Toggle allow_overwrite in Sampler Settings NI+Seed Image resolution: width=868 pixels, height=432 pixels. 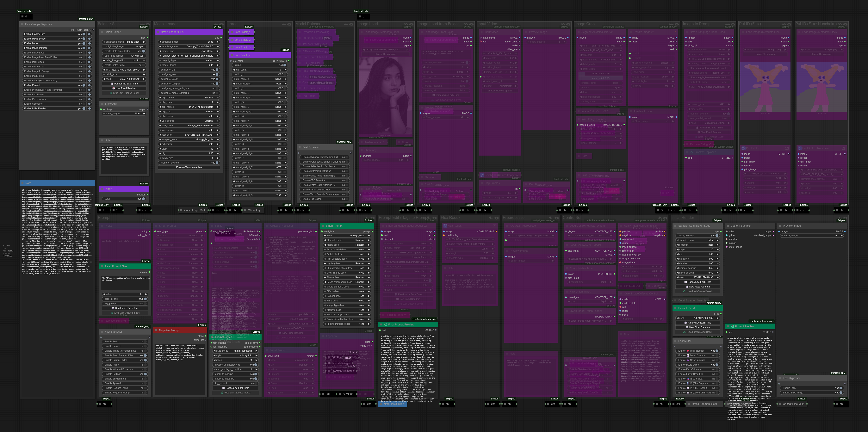point(717,236)
